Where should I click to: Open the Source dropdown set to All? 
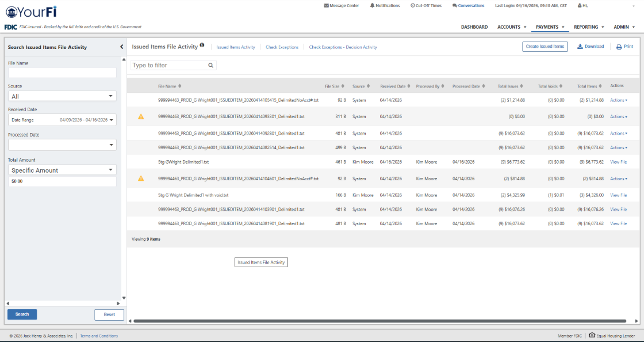tap(62, 96)
